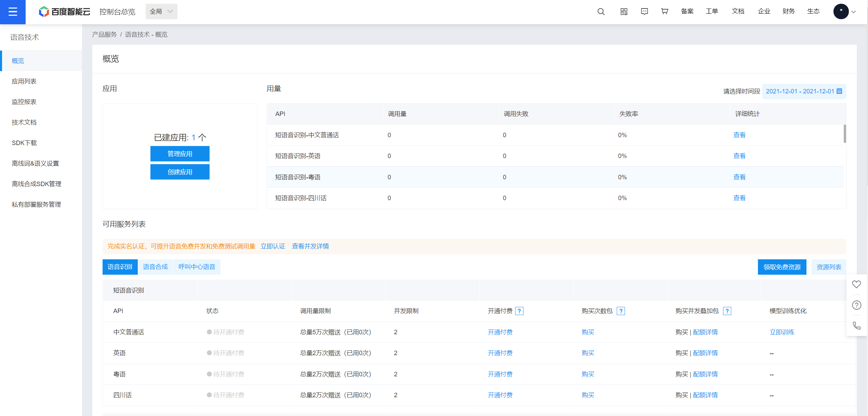Go to SDK下载 in the sidebar
This screenshot has height=416, width=868.
pos(41,143)
